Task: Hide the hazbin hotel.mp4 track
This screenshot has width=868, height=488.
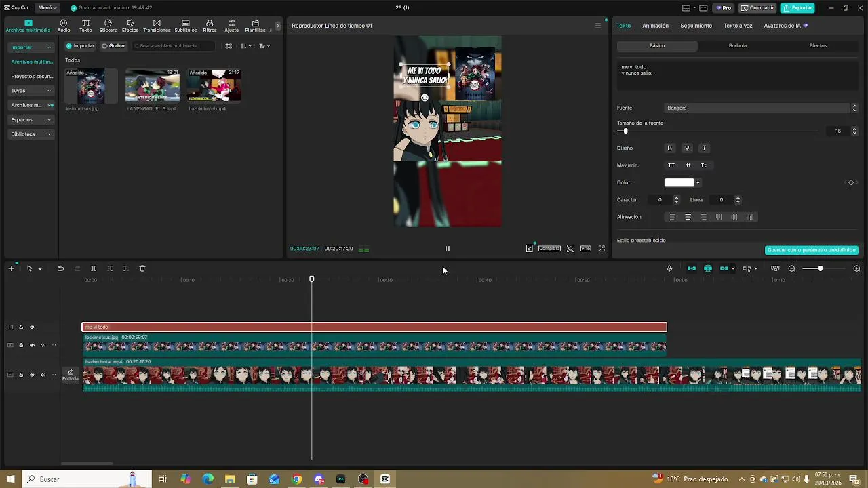Action: [x=31, y=375]
